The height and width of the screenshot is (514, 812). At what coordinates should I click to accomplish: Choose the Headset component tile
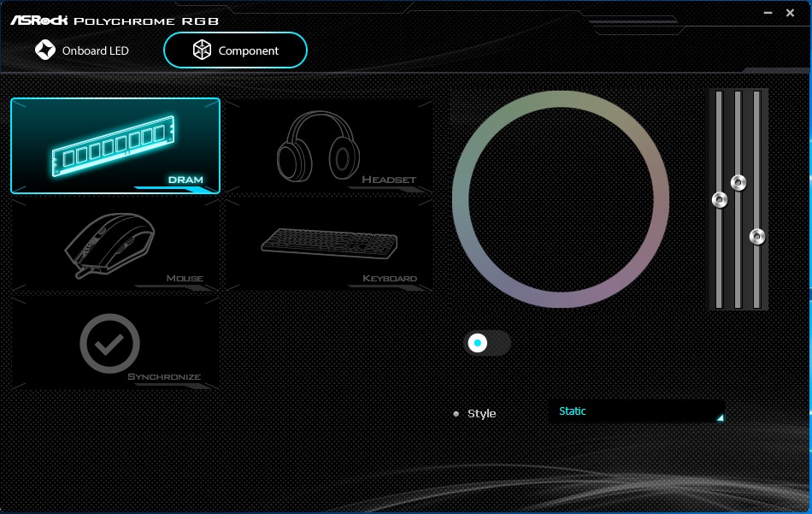(329, 145)
